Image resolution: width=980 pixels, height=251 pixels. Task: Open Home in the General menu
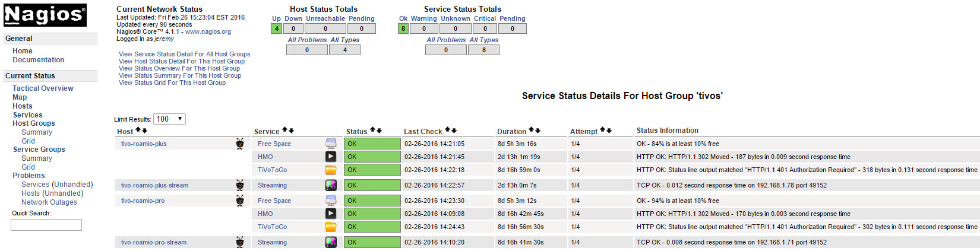coord(23,51)
